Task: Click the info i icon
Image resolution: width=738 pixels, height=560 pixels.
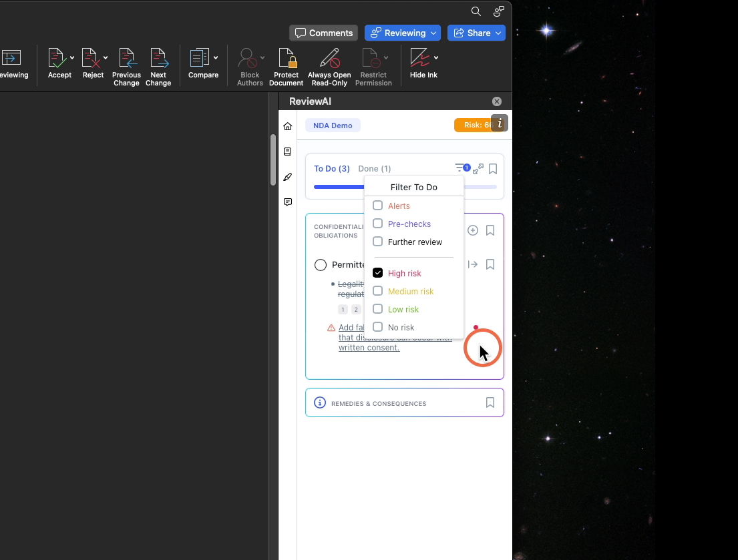Action: click(500, 123)
